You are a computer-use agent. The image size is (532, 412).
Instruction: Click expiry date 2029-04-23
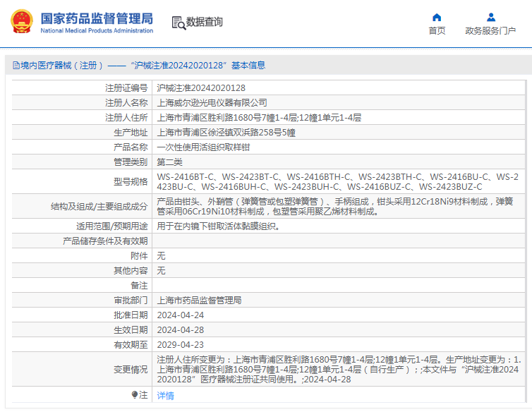pos(180,344)
